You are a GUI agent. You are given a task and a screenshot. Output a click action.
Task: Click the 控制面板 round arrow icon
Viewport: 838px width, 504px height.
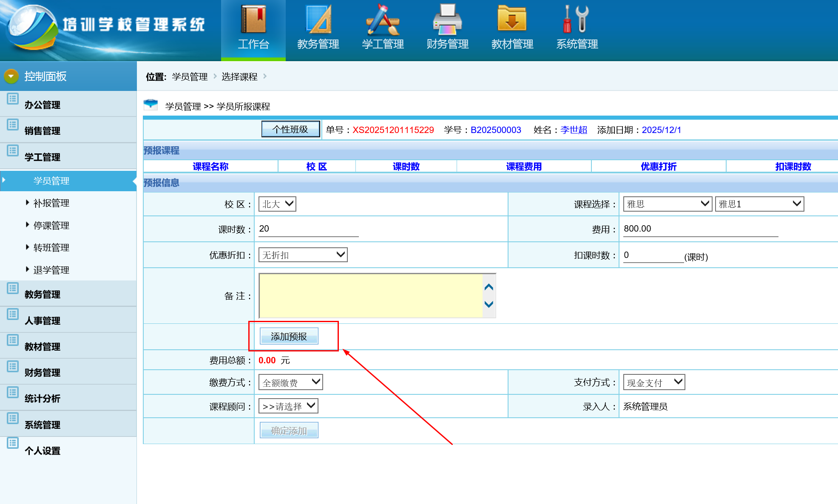tap(11, 76)
